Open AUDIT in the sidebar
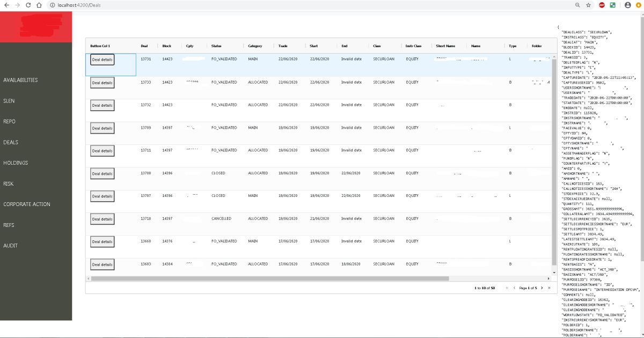 (10, 246)
